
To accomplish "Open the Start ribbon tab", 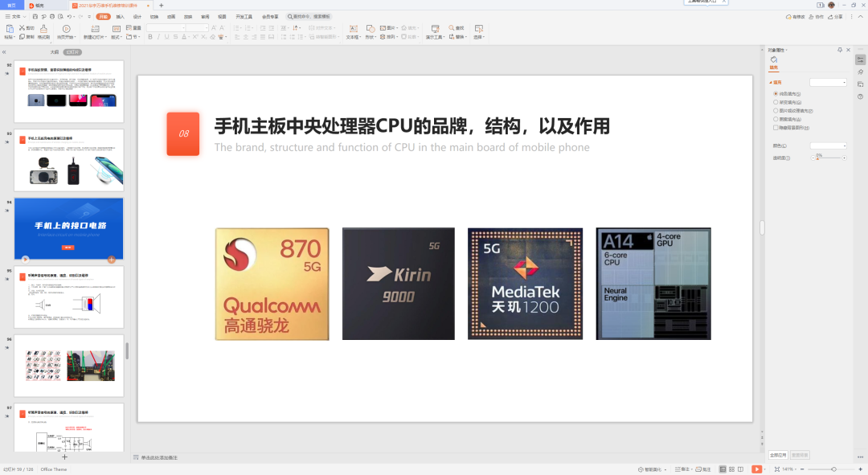I will (103, 17).
